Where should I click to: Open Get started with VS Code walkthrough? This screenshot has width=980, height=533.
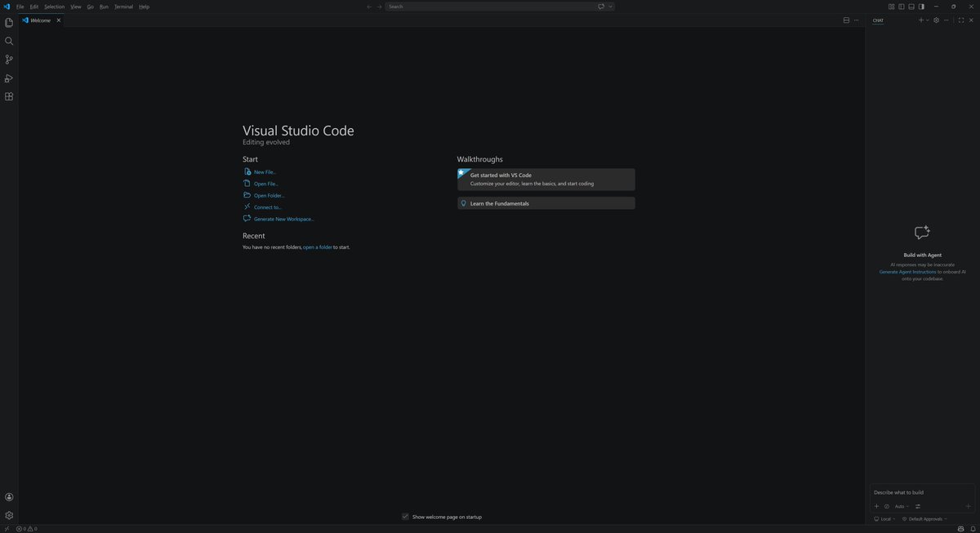(546, 180)
